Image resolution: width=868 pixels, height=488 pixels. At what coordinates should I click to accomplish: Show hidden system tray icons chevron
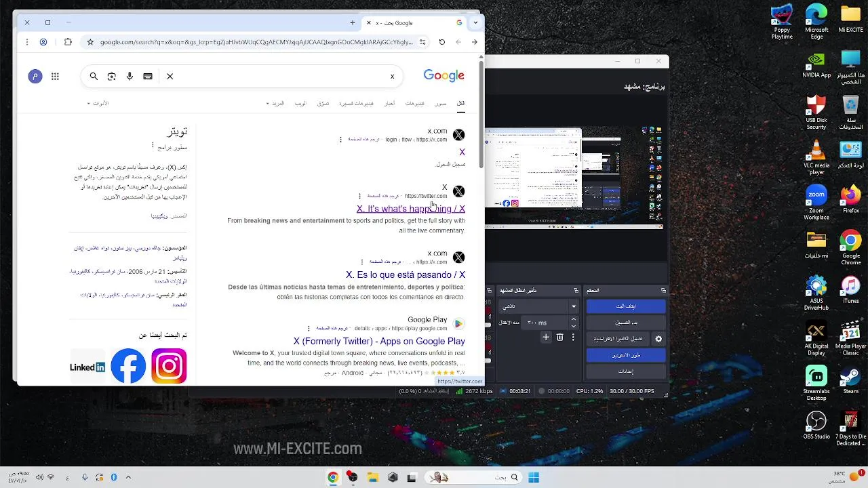[128, 478]
